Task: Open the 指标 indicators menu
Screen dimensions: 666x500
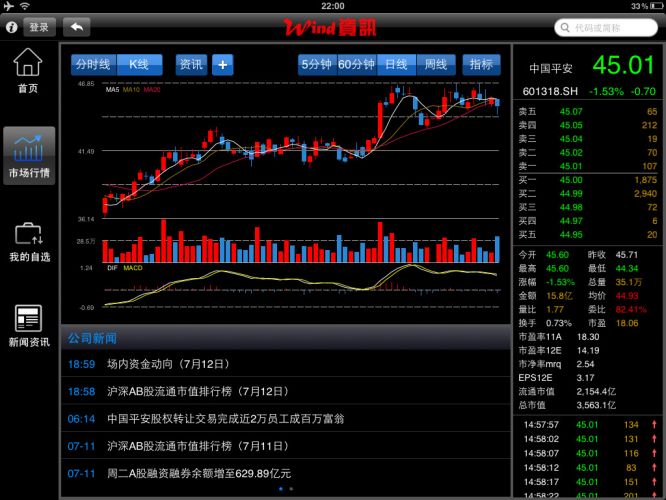Action: 481,64
